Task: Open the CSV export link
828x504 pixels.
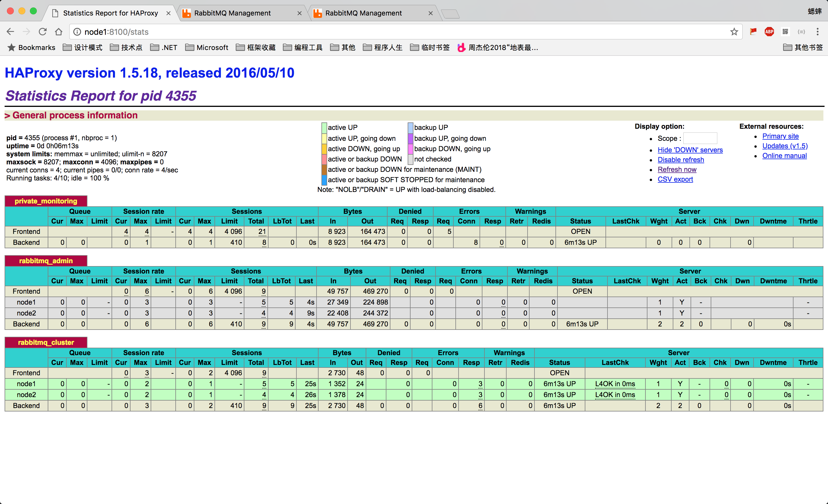Action: coord(675,179)
